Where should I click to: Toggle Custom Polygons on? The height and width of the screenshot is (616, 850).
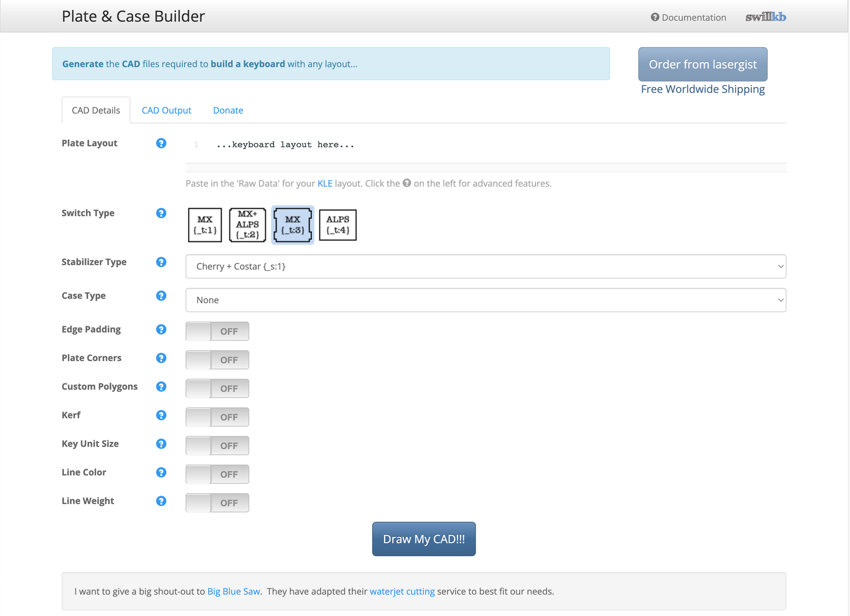click(217, 389)
